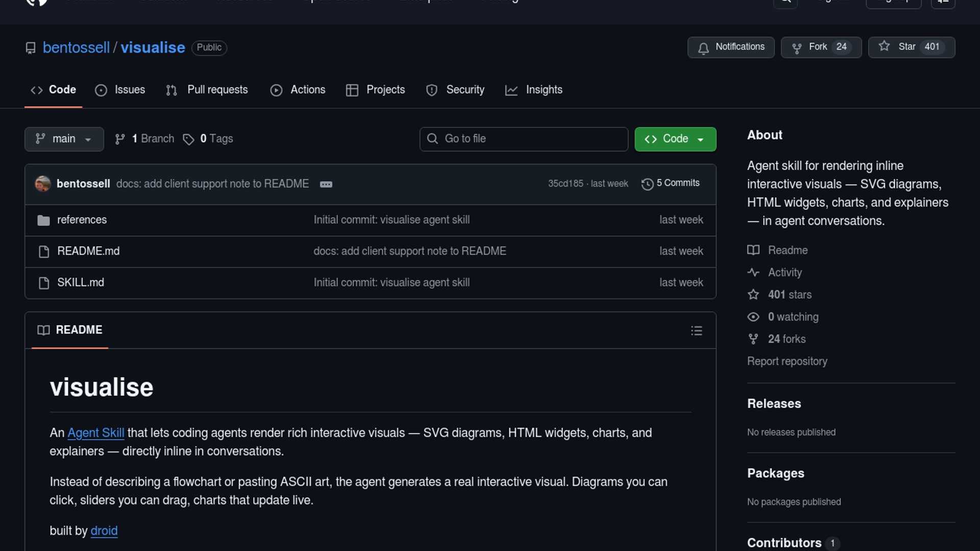Fork the repository with Fork button
Viewport: 980px width, 551px height.
821,47
